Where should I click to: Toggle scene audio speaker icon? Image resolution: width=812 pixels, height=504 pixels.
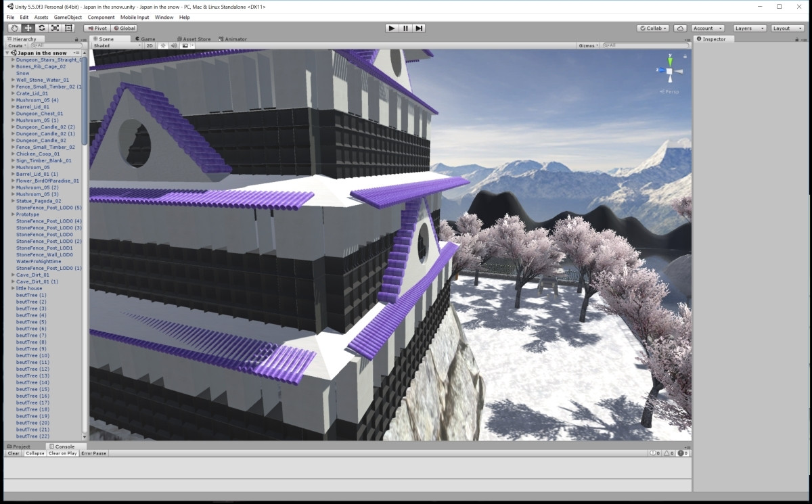point(174,45)
